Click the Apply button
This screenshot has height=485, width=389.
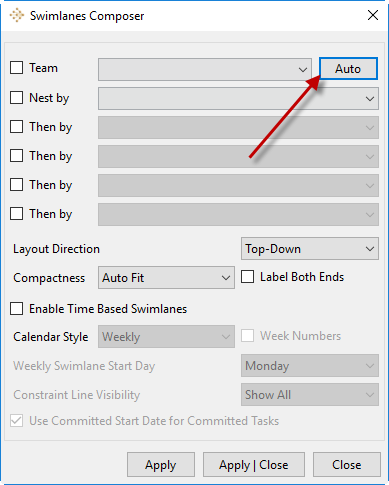[x=161, y=465]
